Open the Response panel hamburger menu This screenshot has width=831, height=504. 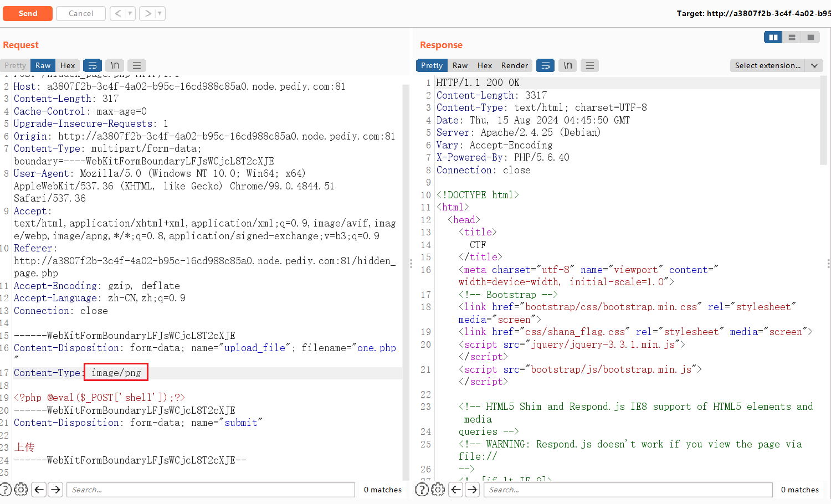pos(590,65)
